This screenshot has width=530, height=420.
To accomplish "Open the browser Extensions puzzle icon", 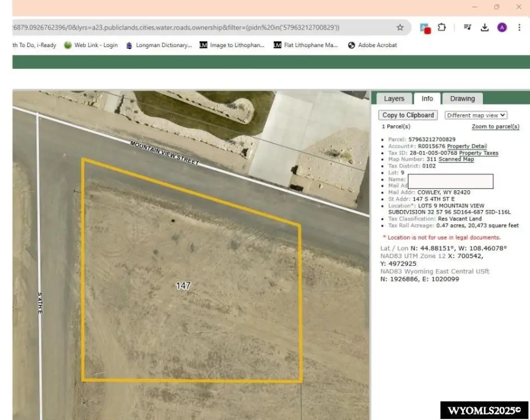I will 442,27.
